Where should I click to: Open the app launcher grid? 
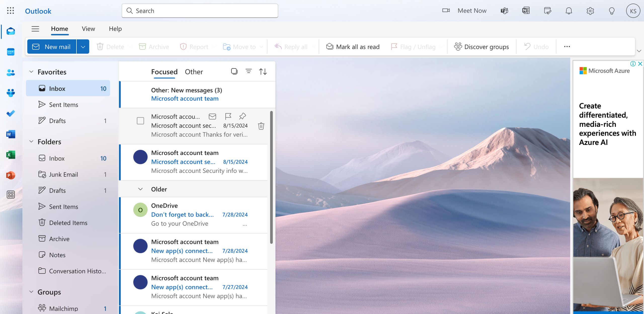(x=11, y=11)
